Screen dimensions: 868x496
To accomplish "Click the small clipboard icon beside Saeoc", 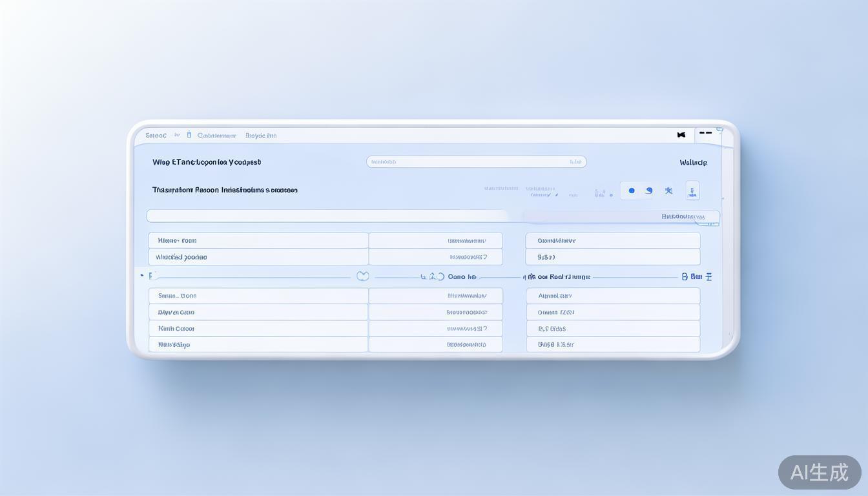I will coord(189,135).
